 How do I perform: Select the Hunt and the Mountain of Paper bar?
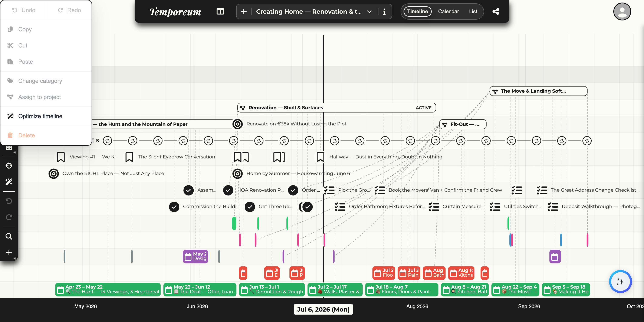(x=162, y=124)
